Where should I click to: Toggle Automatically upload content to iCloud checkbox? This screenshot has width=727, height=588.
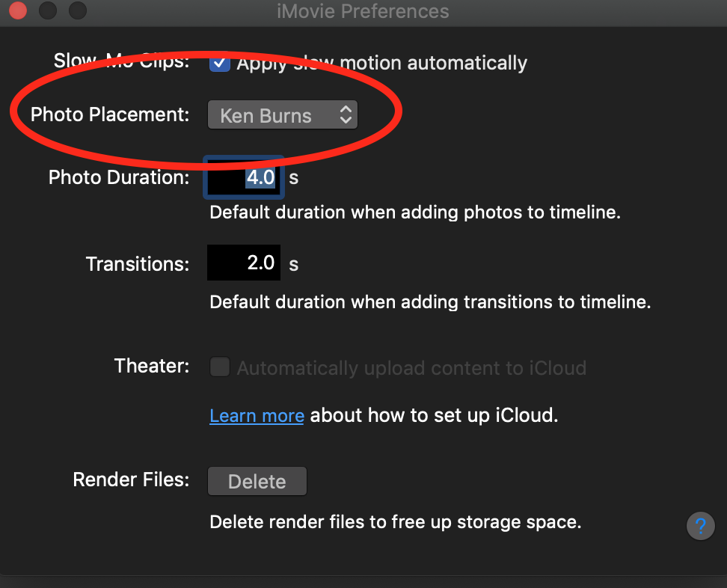tap(219, 367)
